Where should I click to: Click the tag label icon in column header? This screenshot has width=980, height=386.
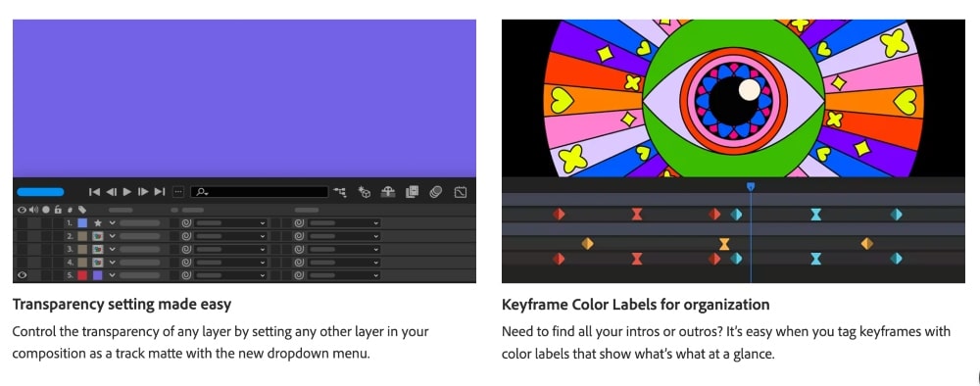(82, 210)
